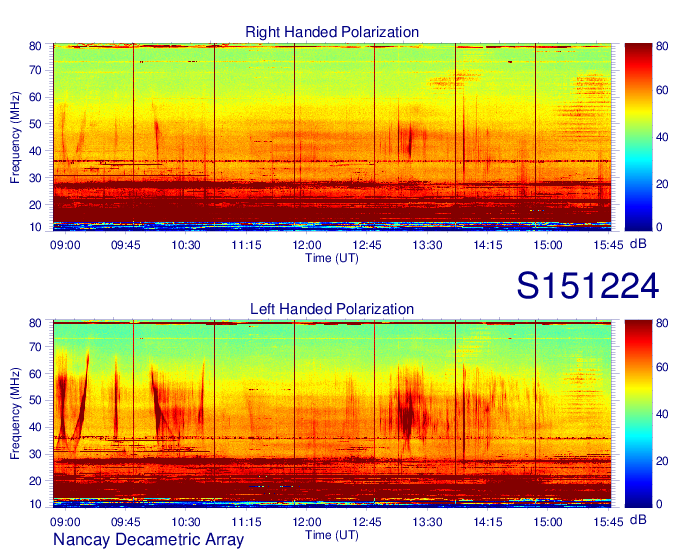The image size is (680, 552).
Task: Click the 12:45 tick under the Left Handed plot
Action: [367, 522]
